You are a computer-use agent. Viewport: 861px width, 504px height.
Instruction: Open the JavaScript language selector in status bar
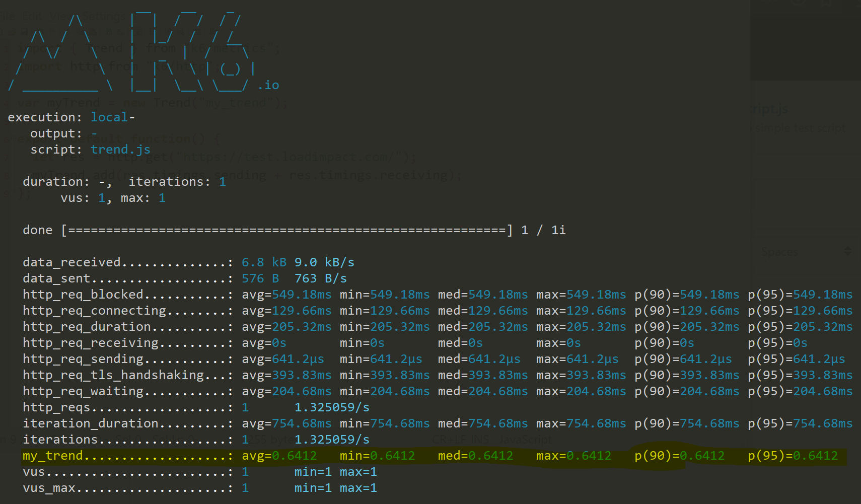(526, 439)
